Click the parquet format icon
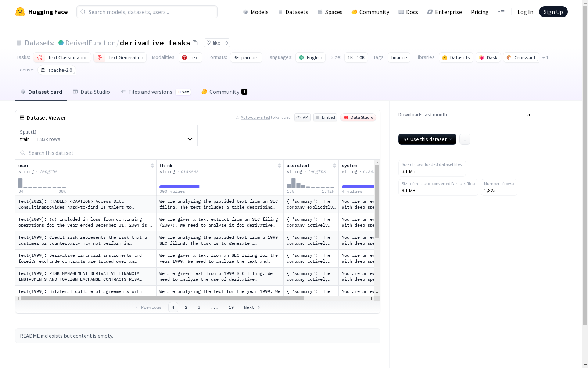Viewport: 588px width, 368px height. point(236,57)
